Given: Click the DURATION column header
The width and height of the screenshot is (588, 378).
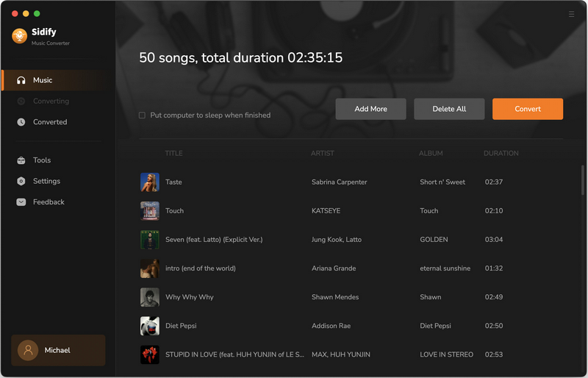Looking at the screenshot, I should (x=501, y=153).
